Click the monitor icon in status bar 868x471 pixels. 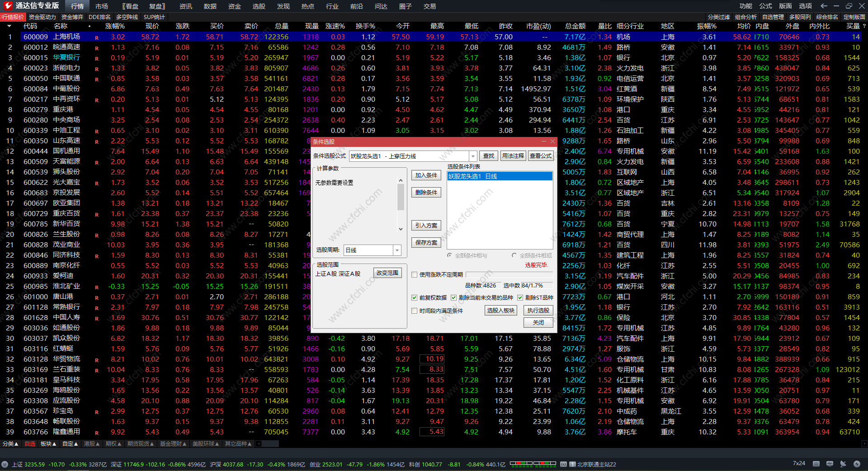(830, 464)
